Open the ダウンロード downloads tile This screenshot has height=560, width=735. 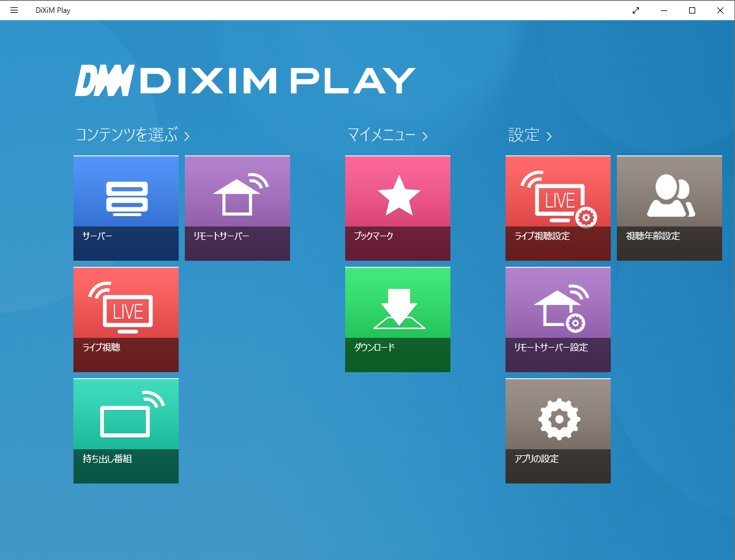(397, 319)
